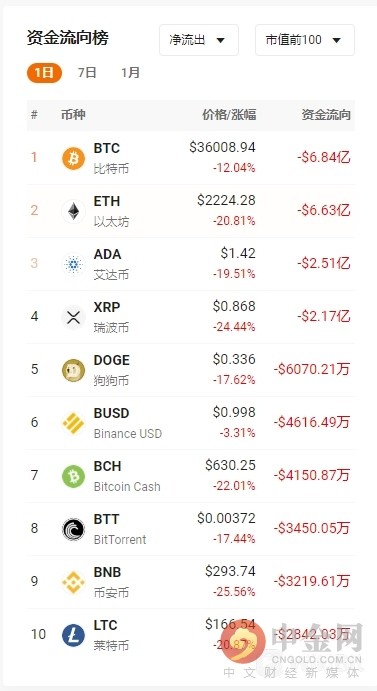This screenshot has height=691, width=377.
Task: Open the 市值前100 dropdown
Action: point(305,40)
